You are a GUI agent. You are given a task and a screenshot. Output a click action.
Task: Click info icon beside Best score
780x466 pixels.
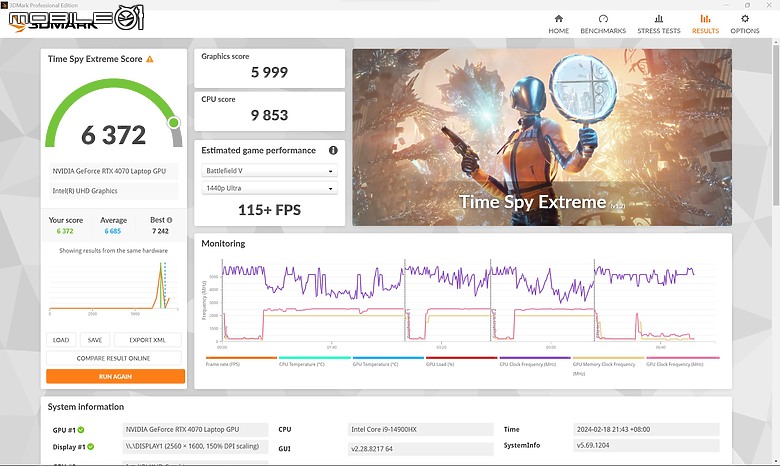point(170,220)
